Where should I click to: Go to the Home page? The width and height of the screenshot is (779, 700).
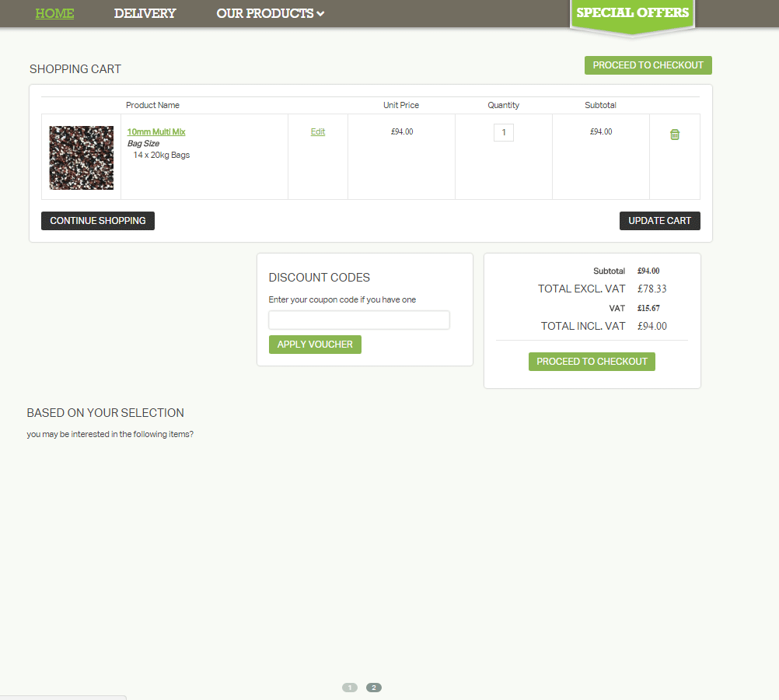[x=54, y=13]
